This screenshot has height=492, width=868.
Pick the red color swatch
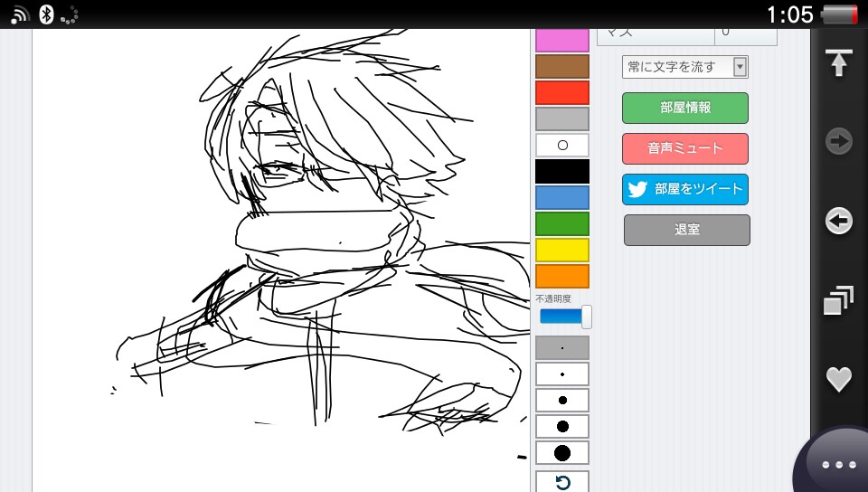pyautogui.click(x=562, y=93)
